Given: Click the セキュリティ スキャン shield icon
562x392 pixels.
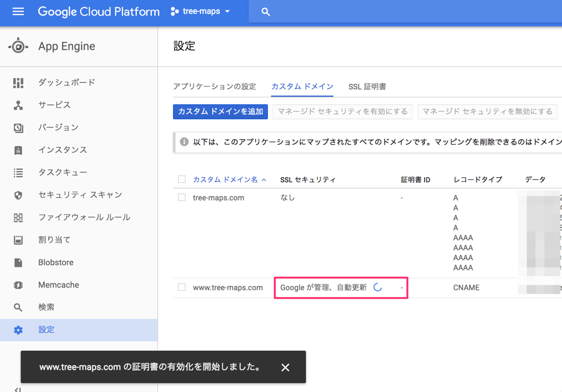Looking at the screenshot, I should pos(18,195).
